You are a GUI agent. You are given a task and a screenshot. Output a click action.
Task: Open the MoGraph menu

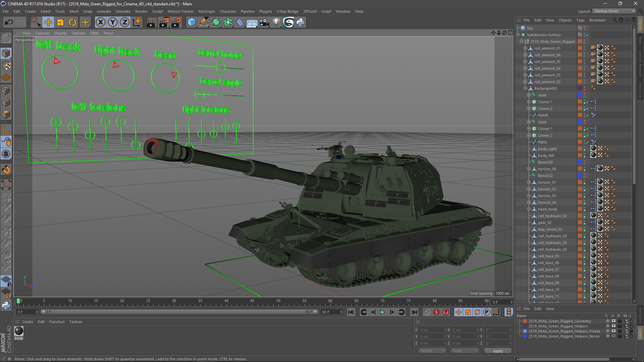[207, 11]
